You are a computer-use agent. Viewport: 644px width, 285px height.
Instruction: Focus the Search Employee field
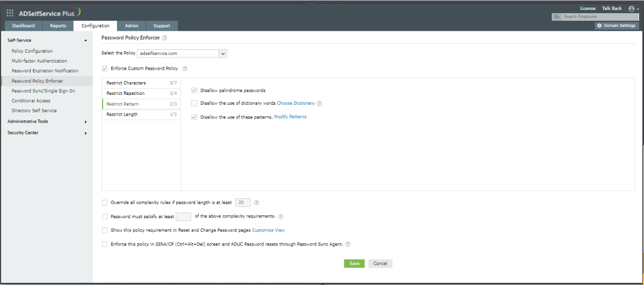tap(600, 17)
